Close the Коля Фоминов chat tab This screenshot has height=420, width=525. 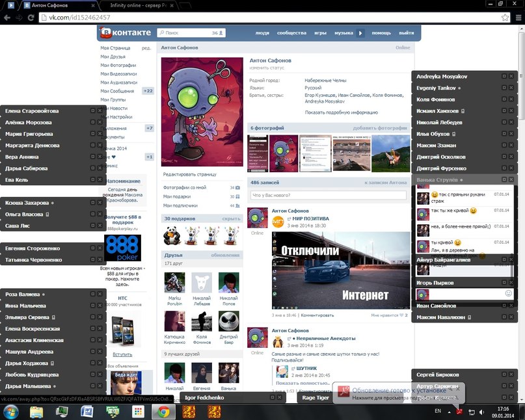pos(511,99)
